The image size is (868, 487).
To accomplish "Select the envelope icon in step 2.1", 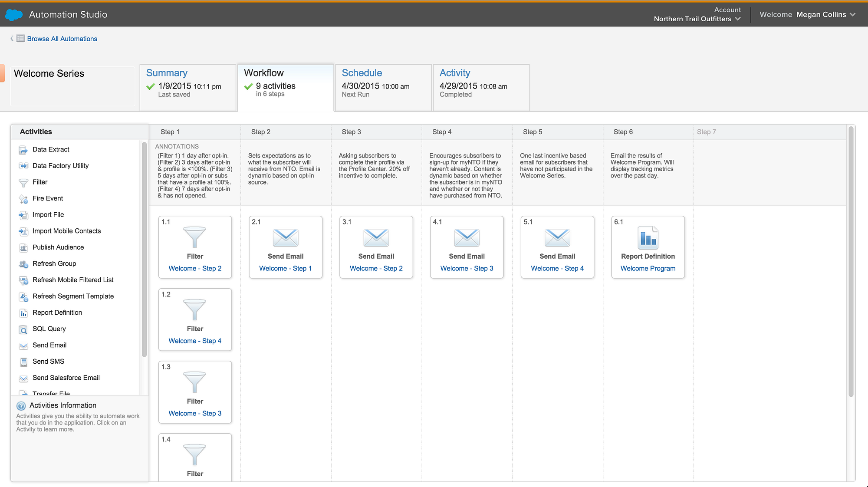I will tap(285, 237).
